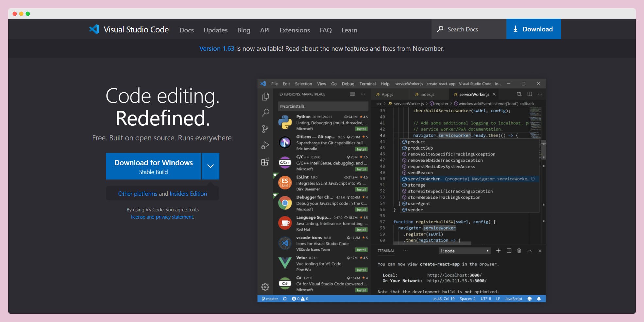The image size is (644, 322).
Task: Click the Vetur extension icon
Action: [285, 263]
